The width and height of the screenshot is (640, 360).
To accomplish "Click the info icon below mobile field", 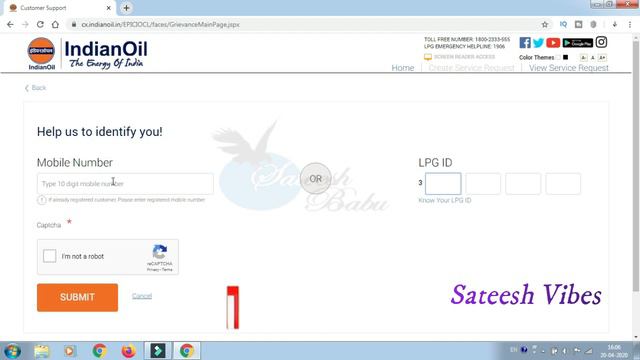I will pos(42,200).
